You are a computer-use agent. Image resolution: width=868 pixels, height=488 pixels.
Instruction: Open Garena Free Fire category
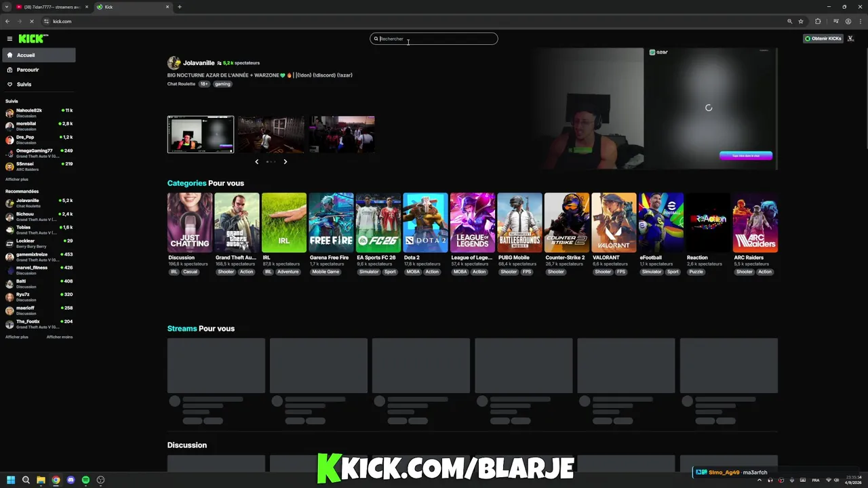click(x=331, y=223)
